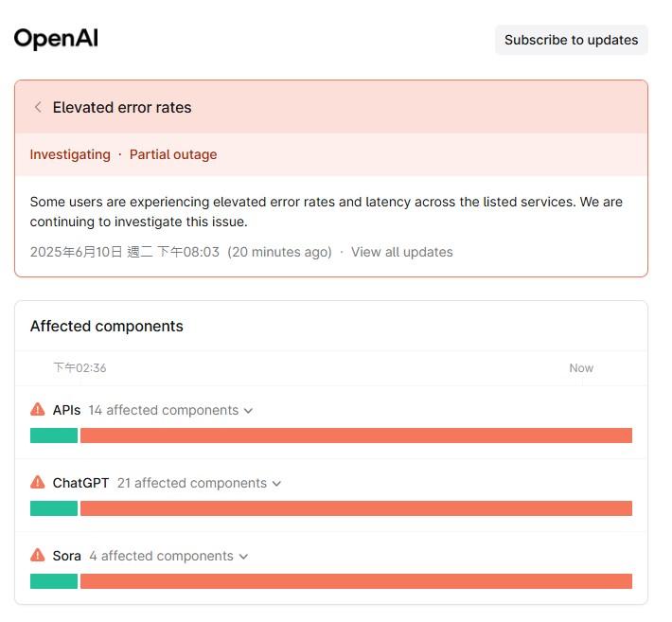Click the Elevated error rates heading
This screenshot has height=622, width=672.
(122, 107)
